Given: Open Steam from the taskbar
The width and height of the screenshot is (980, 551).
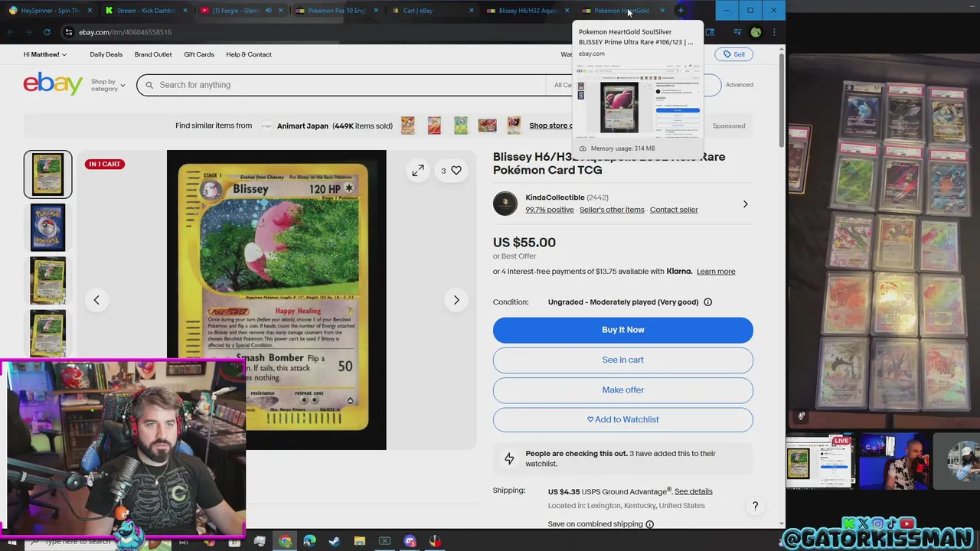Looking at the screenshot, I should coord(335,541).
